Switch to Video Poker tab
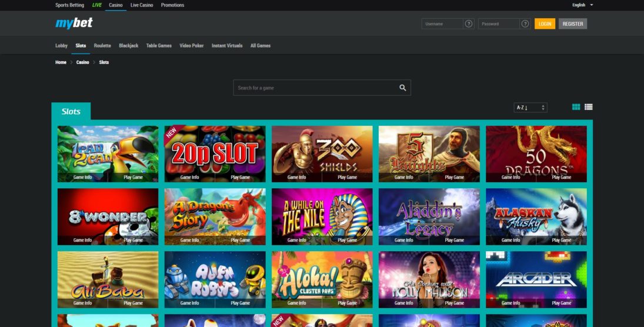 coord(191,46)
